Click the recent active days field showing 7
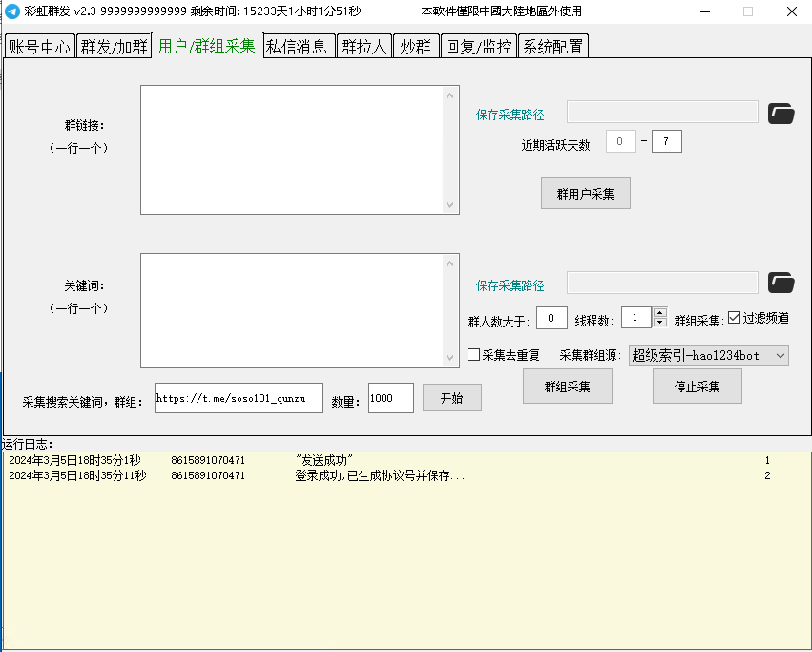The image size is (812, 652). (x=666, y=142)
